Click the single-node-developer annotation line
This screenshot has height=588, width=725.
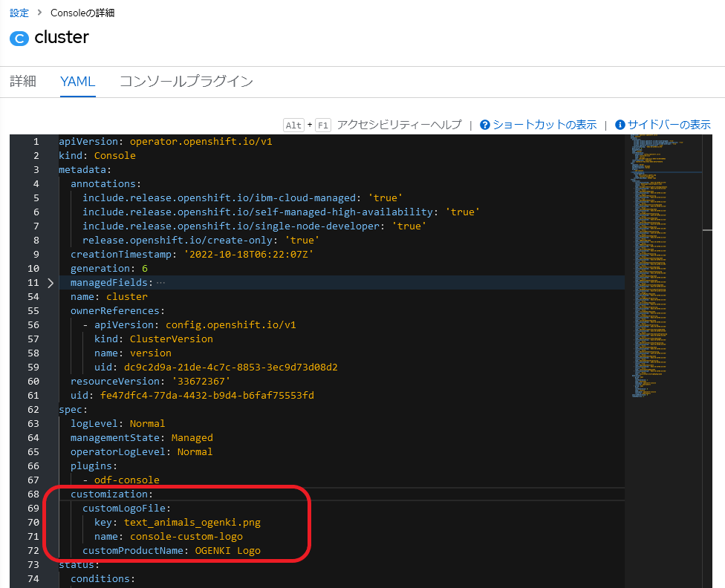tap(254, 226)
